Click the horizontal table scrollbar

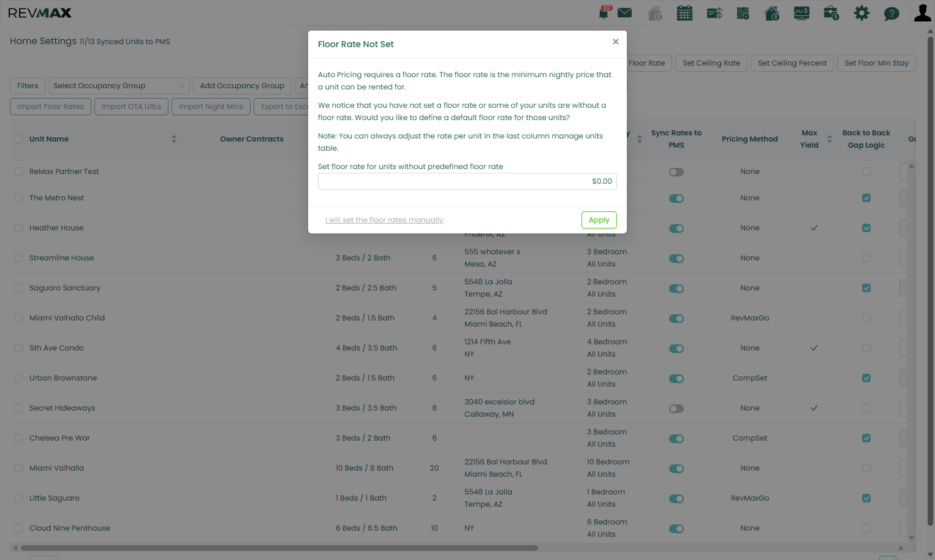tap(279, 548)
